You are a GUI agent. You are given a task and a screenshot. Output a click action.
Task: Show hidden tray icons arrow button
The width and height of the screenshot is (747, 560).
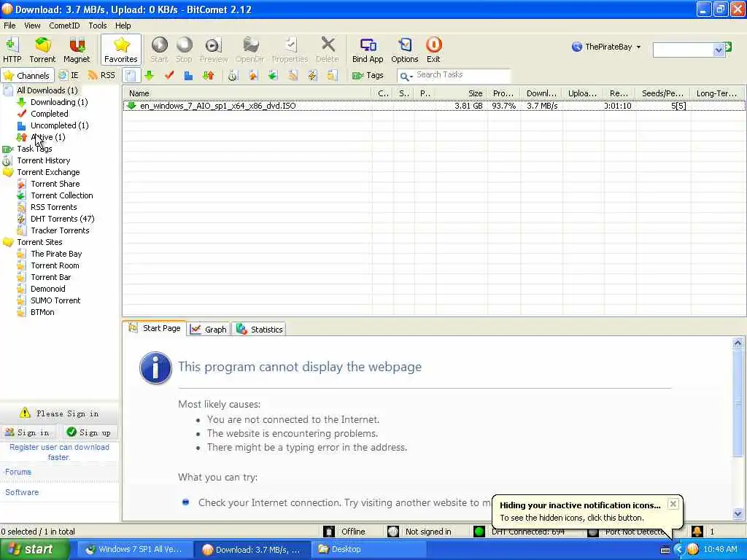coord(678,550)
